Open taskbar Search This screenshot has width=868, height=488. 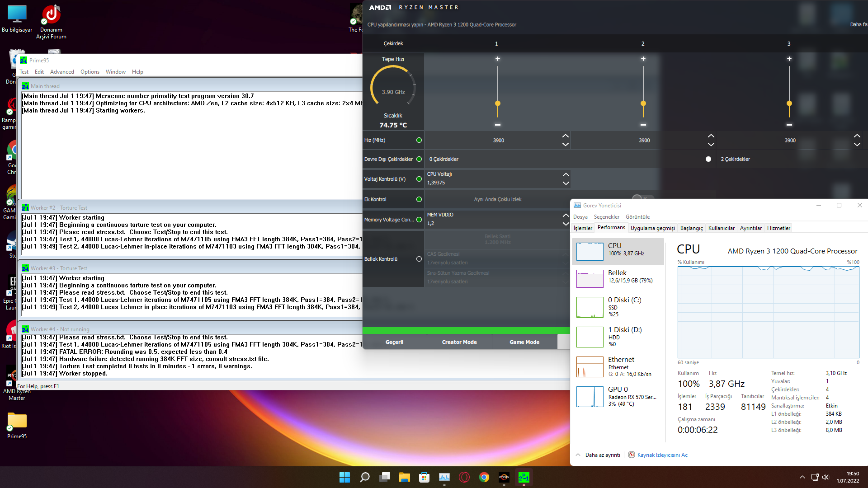point(364,477)
